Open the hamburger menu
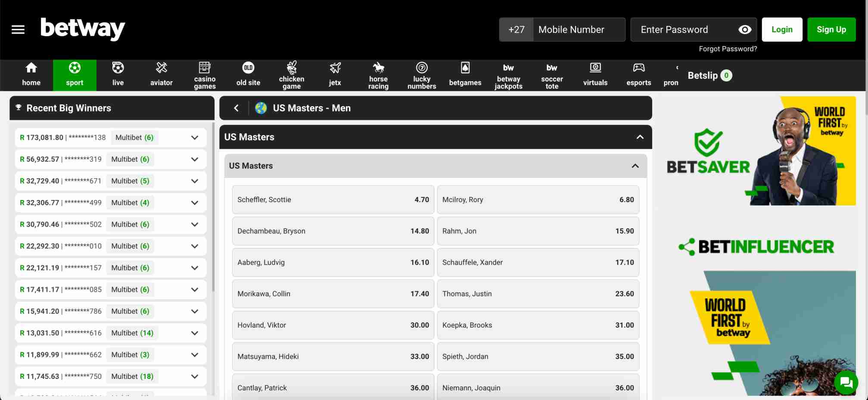This screenshot has height=400, width=868. pos(18,30)
